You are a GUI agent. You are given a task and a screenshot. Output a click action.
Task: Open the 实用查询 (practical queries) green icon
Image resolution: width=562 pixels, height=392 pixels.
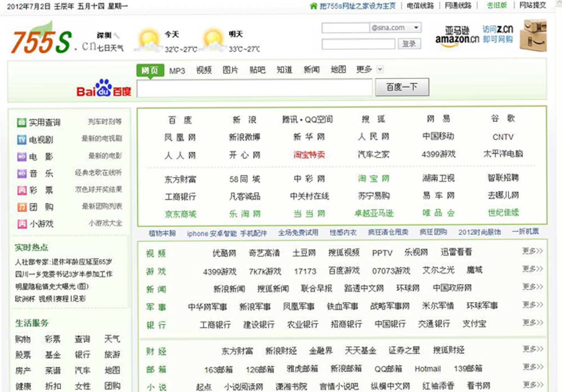pyautogui.click(x=21, y=122)
